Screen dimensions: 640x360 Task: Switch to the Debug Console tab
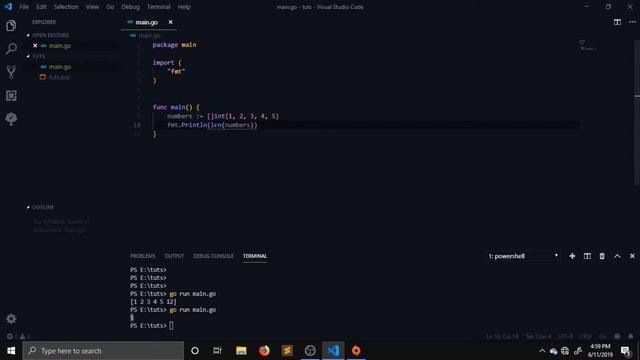tap(213, 256)
